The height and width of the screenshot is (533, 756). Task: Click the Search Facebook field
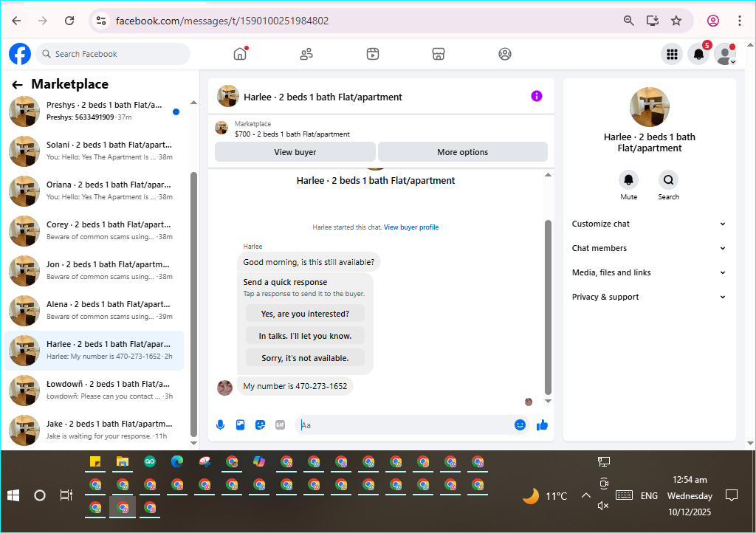coord(113,54)
